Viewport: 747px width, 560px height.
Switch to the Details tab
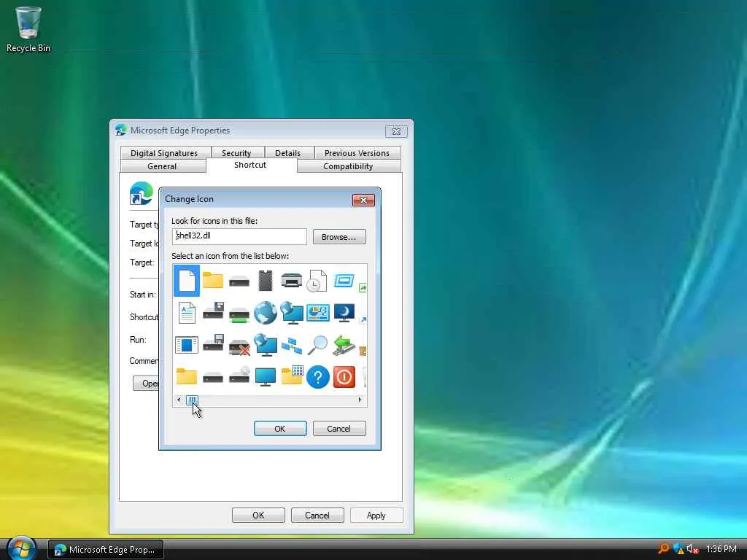287,153
